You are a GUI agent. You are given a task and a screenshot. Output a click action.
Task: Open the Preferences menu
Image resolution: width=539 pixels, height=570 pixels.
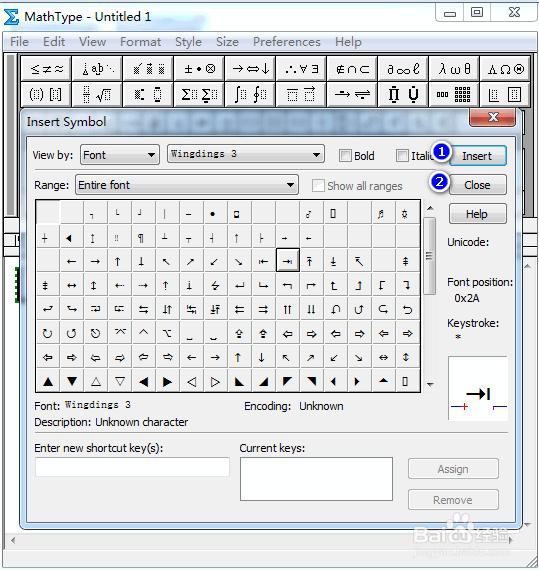[x=287, y=41]
